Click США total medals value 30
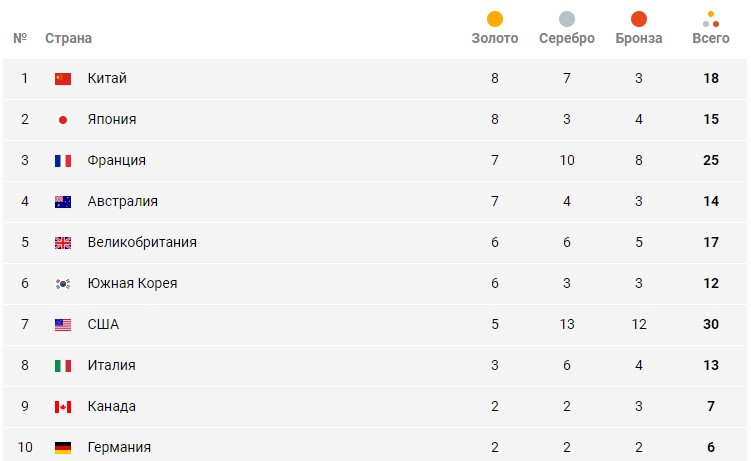This screenshot has width=751, height=461. click(x=711, y=325)
